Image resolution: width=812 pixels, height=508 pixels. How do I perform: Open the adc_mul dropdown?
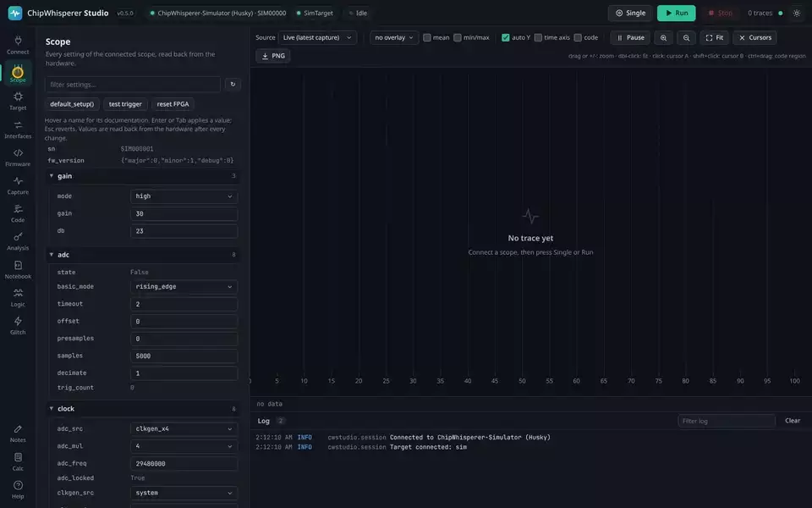184,446
